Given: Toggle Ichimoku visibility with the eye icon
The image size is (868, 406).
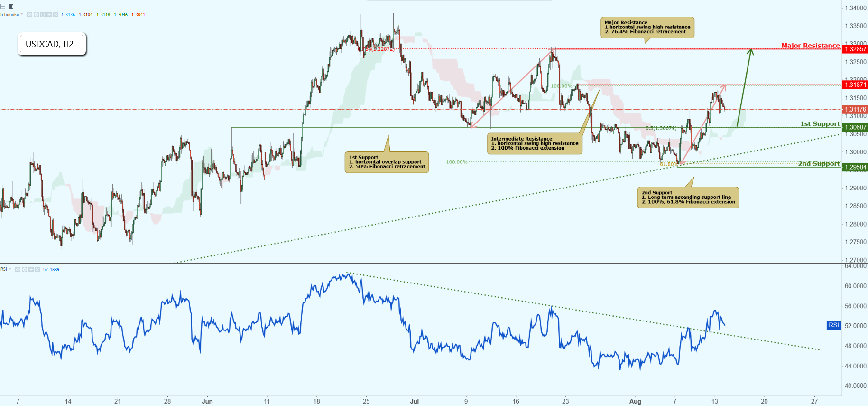Looking at the screenshot, I should point(29,15).
